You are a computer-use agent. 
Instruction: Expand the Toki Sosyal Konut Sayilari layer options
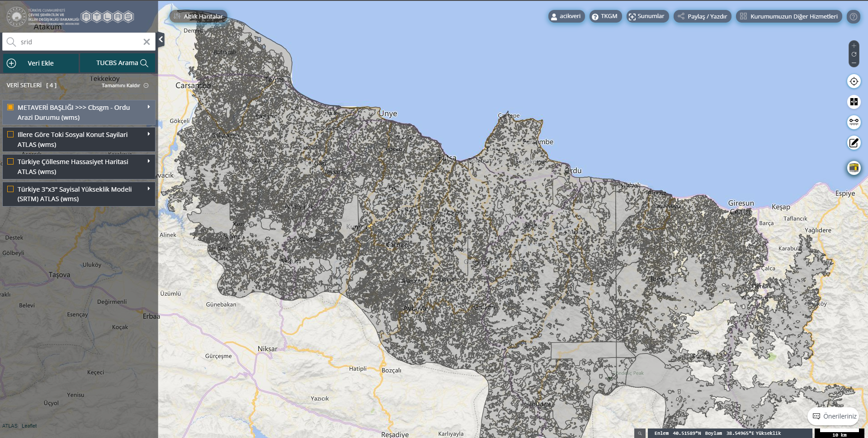148,134
